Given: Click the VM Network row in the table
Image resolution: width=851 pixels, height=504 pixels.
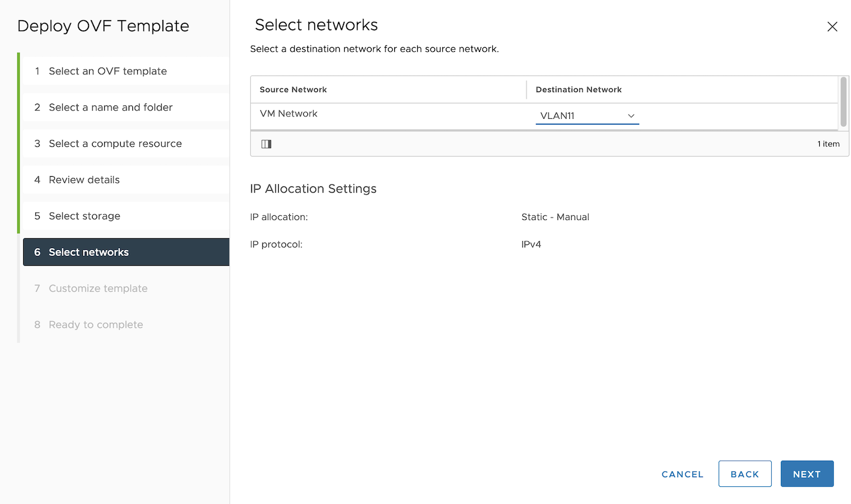Looking at the screenshot, I should (289, 113).
